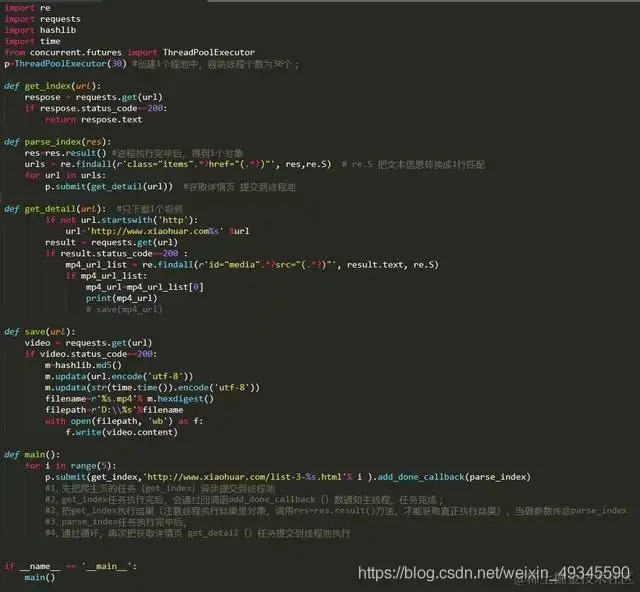Select "if not url.startswith('http'):" line
This screenshot has width=640, height=592.
click(x=122, y=220)
